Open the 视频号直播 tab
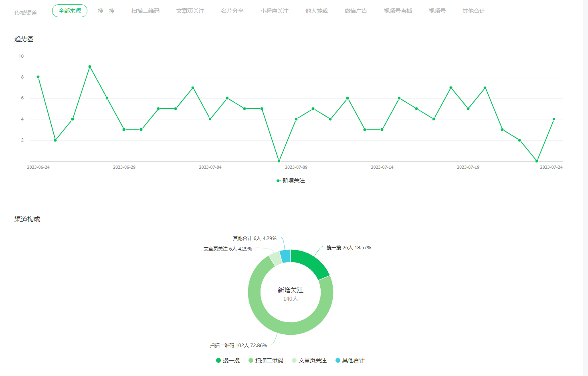This screenshot has height=376, width=588. pyautogui.click(x=398, y=11)
